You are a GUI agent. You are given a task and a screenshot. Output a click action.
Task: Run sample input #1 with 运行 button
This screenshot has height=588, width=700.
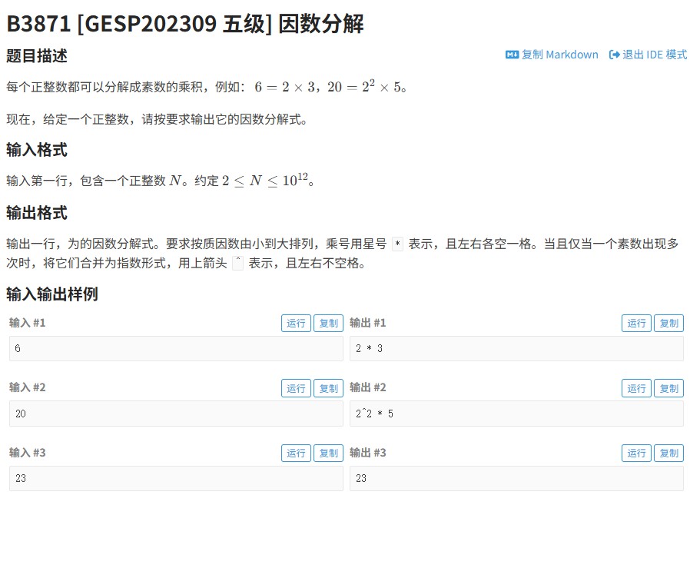coord(296,324)
